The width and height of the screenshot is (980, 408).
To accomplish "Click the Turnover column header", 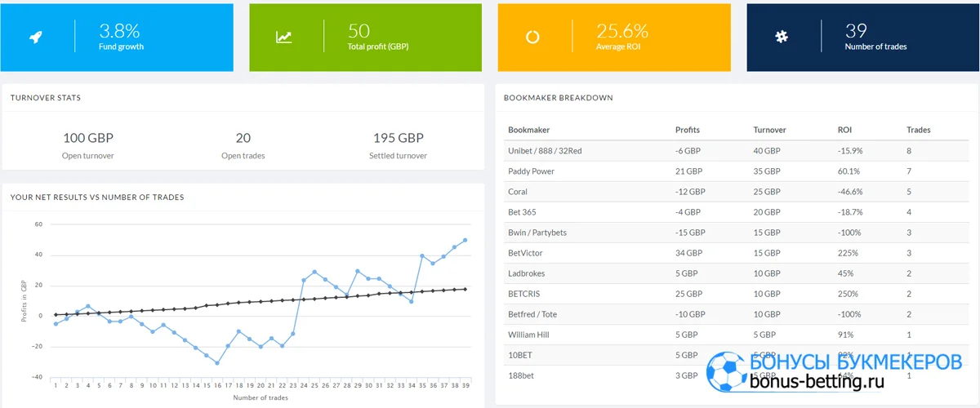I will pyautogui.click(x=769, y=130).
